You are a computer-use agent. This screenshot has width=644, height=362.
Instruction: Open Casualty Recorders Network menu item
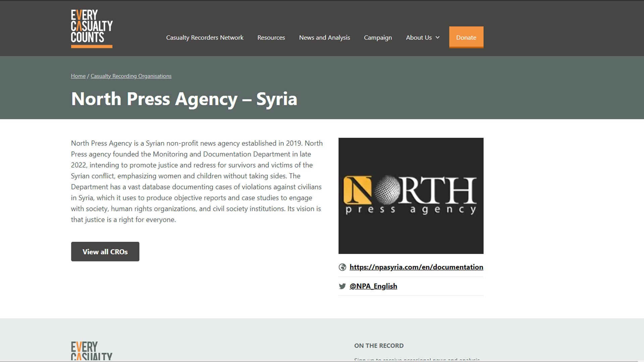point(205,38)
